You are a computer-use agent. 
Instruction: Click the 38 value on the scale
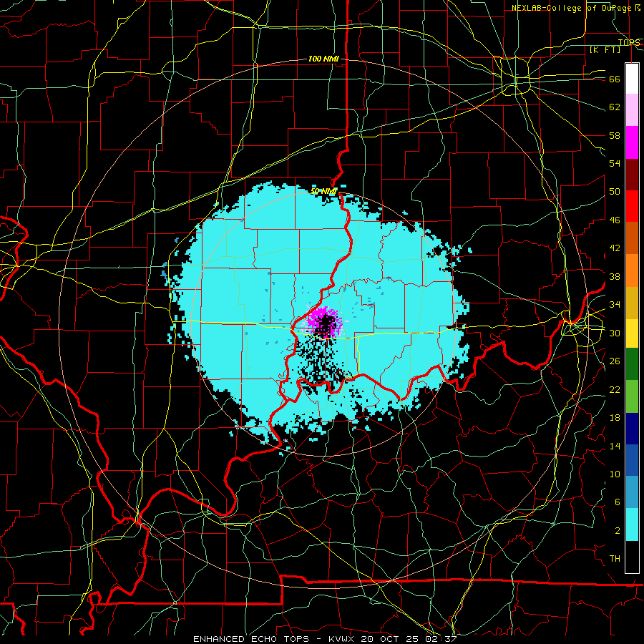click(x=615, y=276)
